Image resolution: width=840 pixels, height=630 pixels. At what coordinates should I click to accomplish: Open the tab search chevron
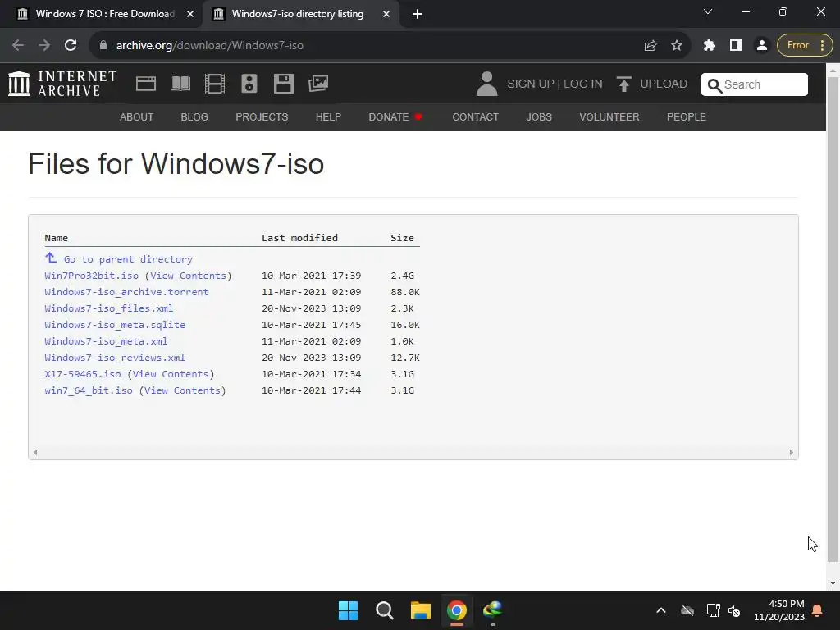coord(708,11)
